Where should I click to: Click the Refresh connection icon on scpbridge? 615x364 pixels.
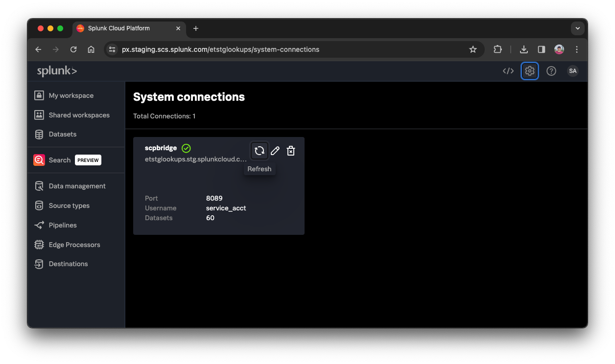(x=260, y=151)
